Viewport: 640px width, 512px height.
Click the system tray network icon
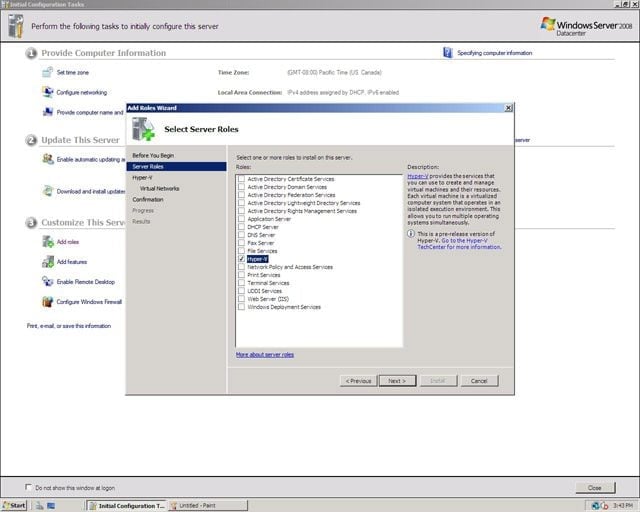(x=596, y=505)
